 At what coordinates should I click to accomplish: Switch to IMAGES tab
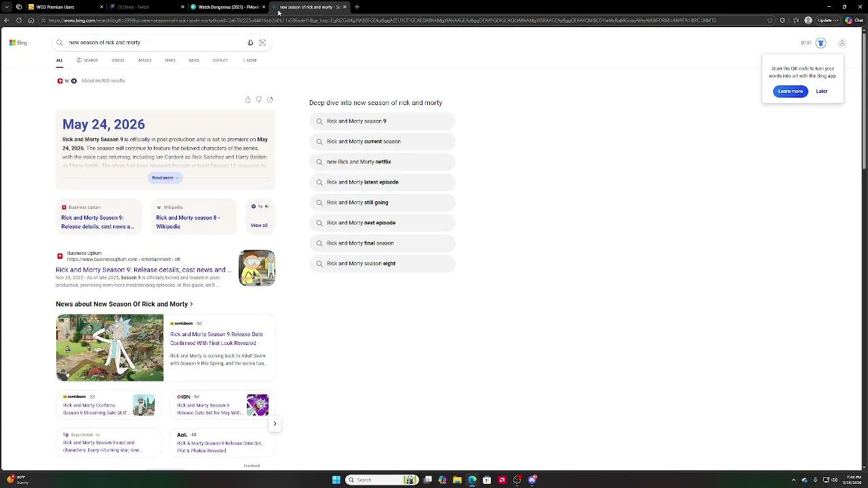point(144,60)
